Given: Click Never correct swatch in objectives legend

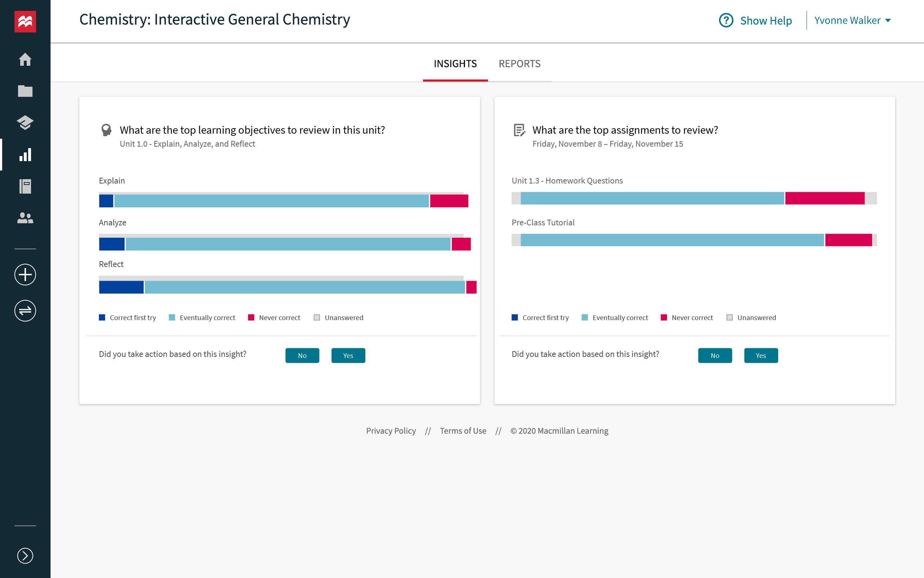Looking at the screenshot, I should coord(251,317).
